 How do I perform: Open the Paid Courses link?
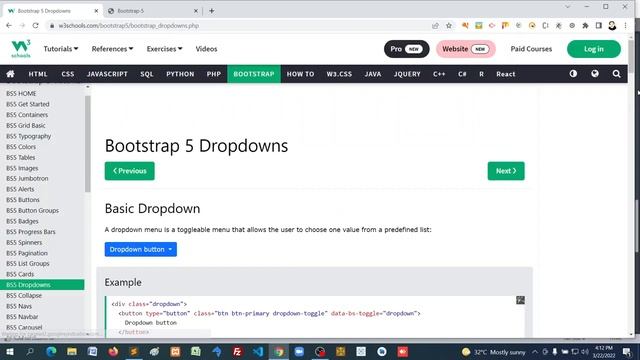(531, 49)
